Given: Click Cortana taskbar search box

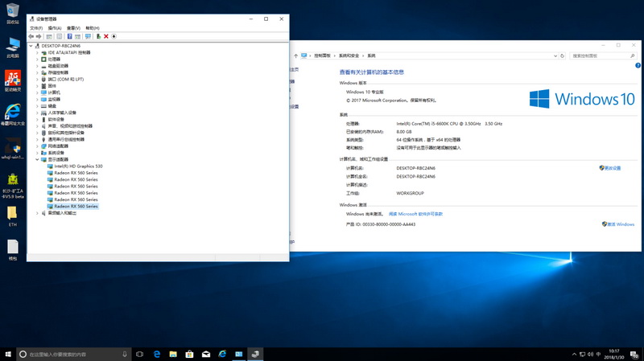Looking at the screenshot, I should (74, 354).
